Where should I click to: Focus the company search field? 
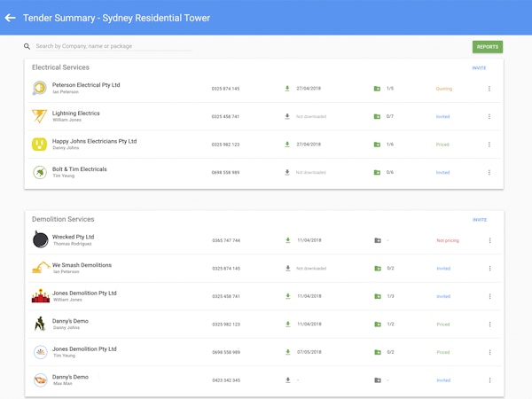click(113, 46)
